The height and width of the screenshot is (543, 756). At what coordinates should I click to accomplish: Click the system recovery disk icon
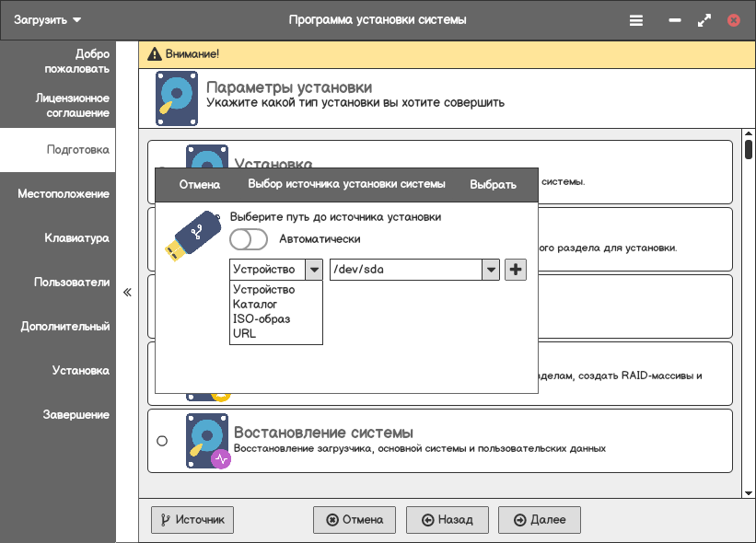(x=207, y=441)
